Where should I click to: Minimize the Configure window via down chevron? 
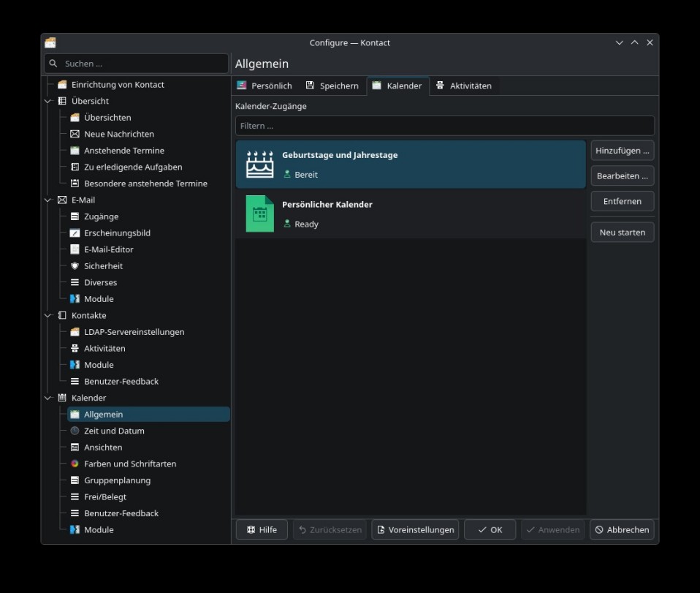coord(619,43)
